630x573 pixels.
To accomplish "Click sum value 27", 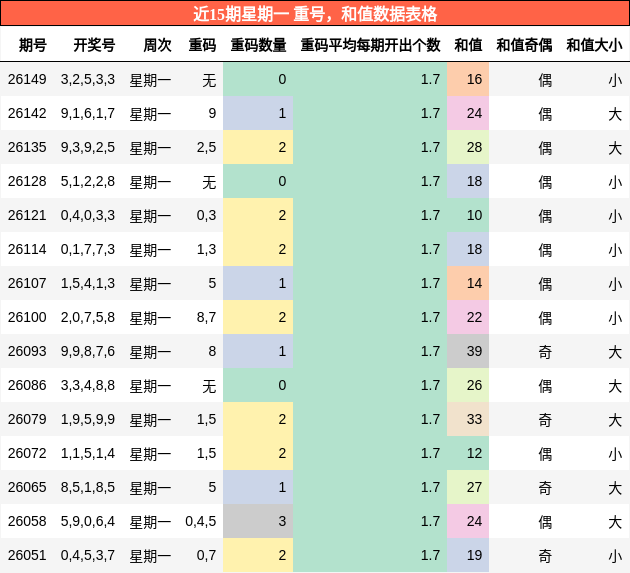I will point(474,487).
